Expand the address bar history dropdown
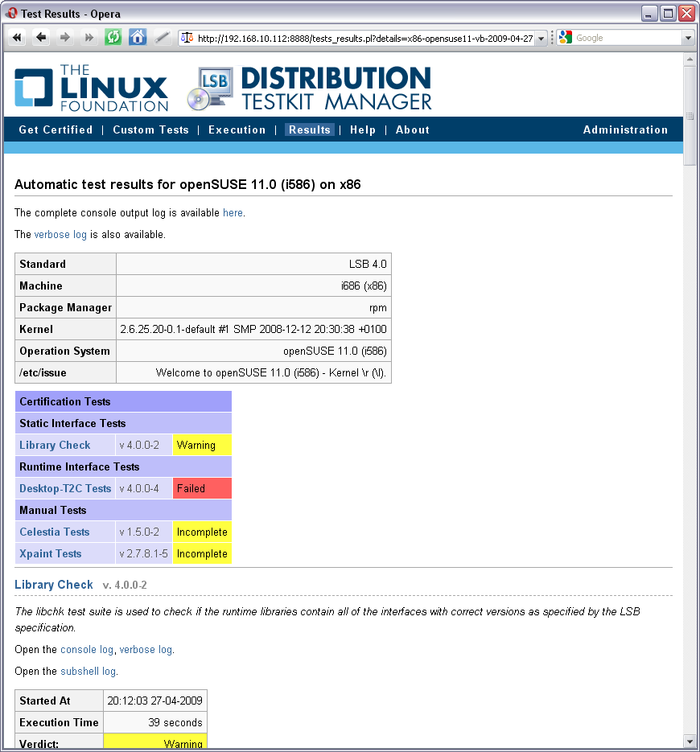The height and width of the screenshot is (752, 700). pos(541,38)
